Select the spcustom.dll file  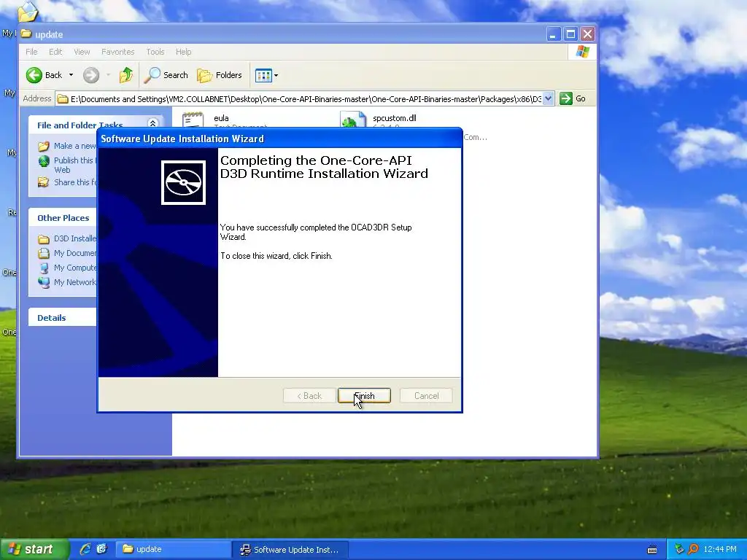click(395, 118)
